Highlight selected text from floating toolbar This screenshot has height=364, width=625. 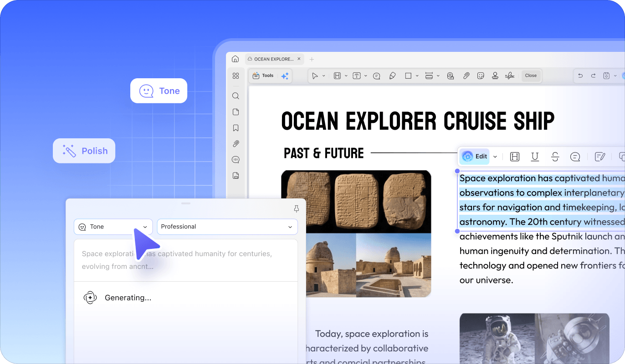[515, 157]
